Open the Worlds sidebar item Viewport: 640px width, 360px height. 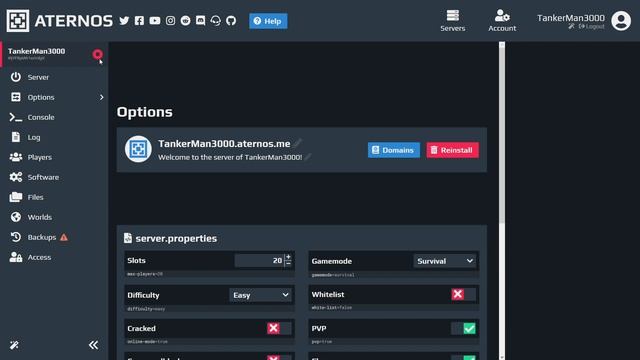pos(54,217)
